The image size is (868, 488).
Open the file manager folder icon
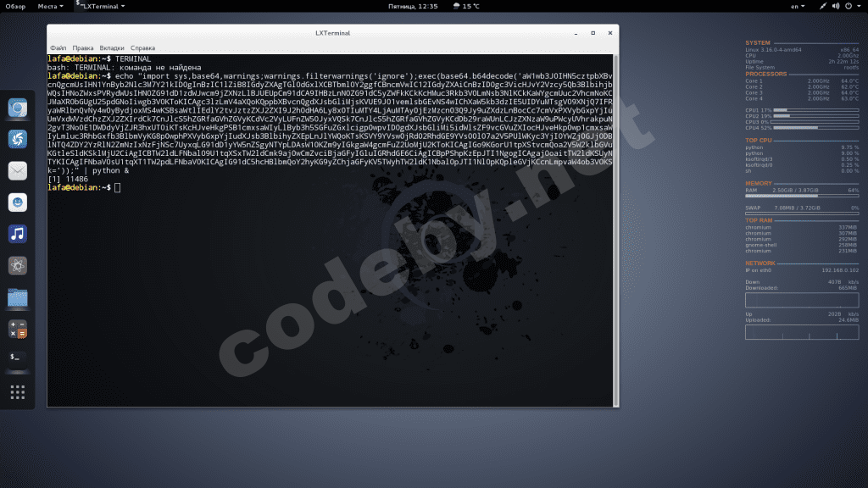(17, 297)
